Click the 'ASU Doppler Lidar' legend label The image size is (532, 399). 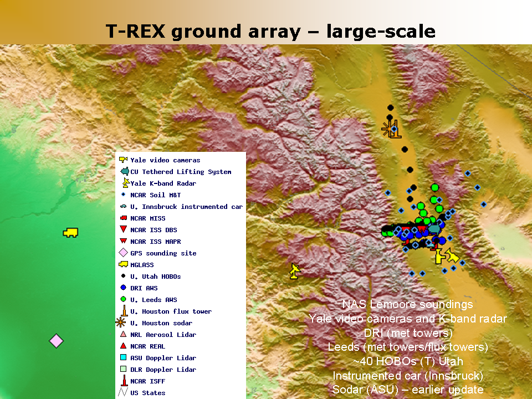tap(163, 358)
